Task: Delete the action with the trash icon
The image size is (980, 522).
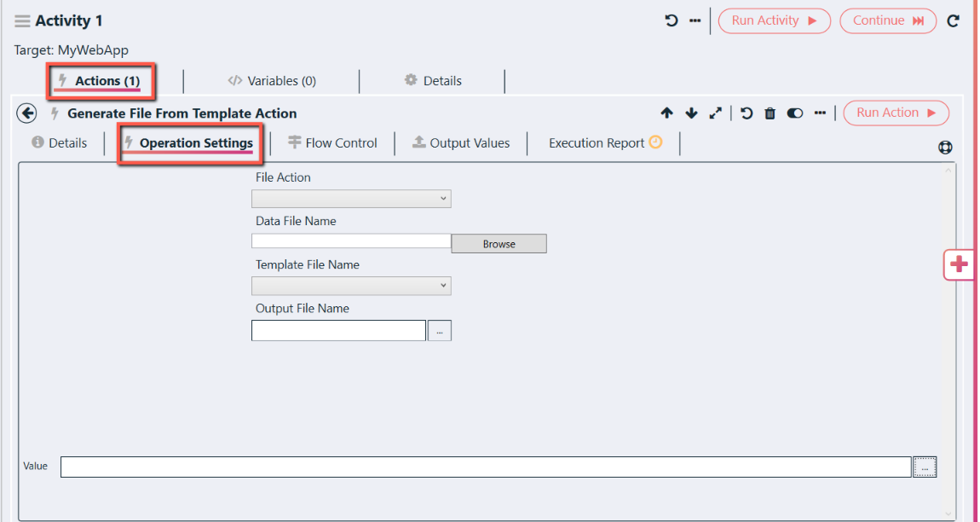Action: pyautogui.click(x=770, y=113)
